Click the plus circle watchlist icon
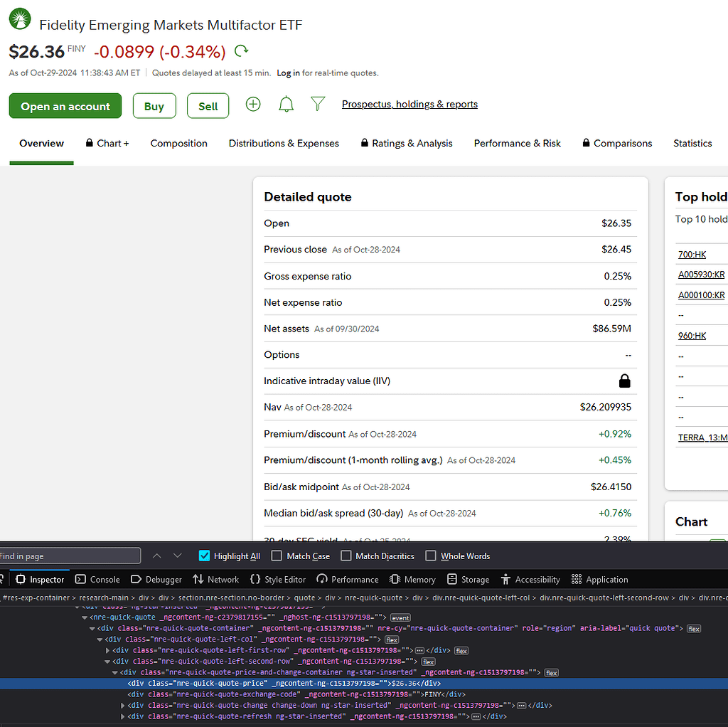This screenshot has height=727, width=728. [x=253, y=105]
